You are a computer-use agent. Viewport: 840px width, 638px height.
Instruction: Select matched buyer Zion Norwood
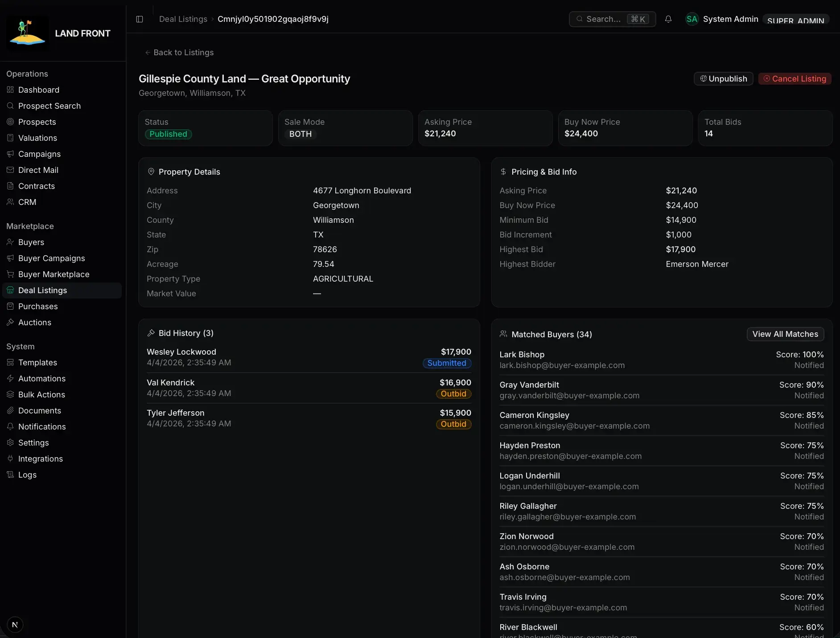[662, 541]
